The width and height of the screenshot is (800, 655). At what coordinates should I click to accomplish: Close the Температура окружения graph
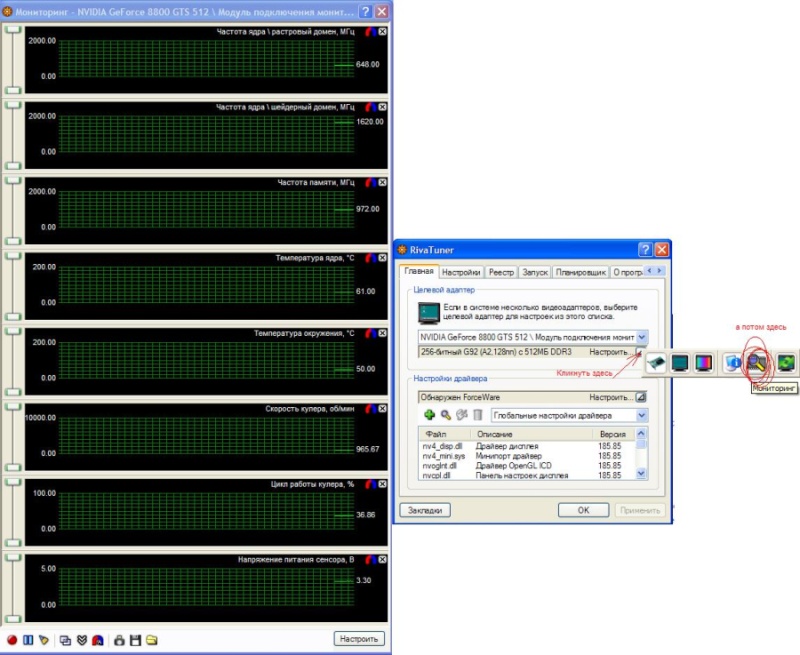383,334
